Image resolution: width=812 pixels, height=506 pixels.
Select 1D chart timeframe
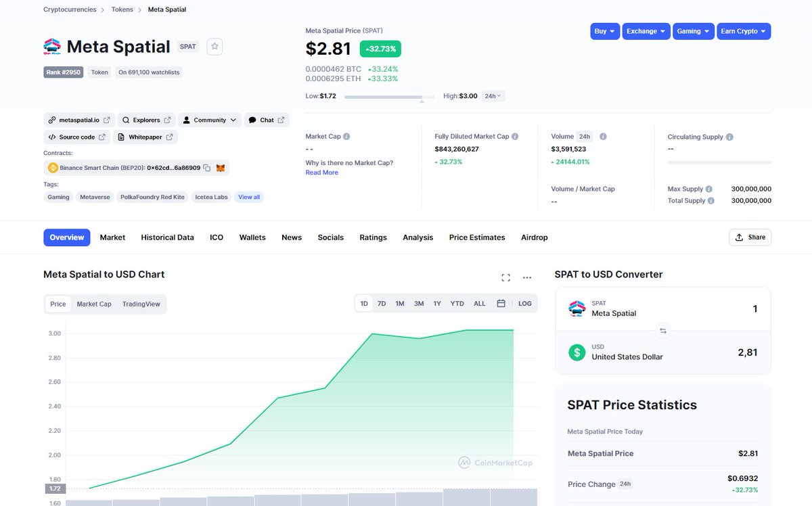[364, 304]
